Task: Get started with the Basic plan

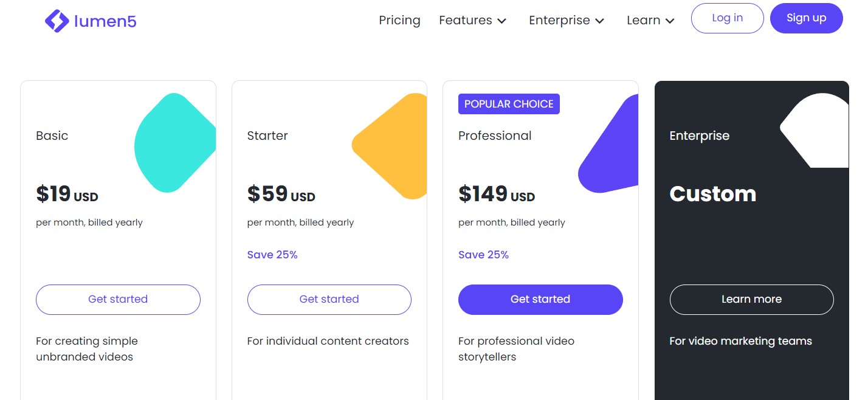Action: [x=118, y=299]
